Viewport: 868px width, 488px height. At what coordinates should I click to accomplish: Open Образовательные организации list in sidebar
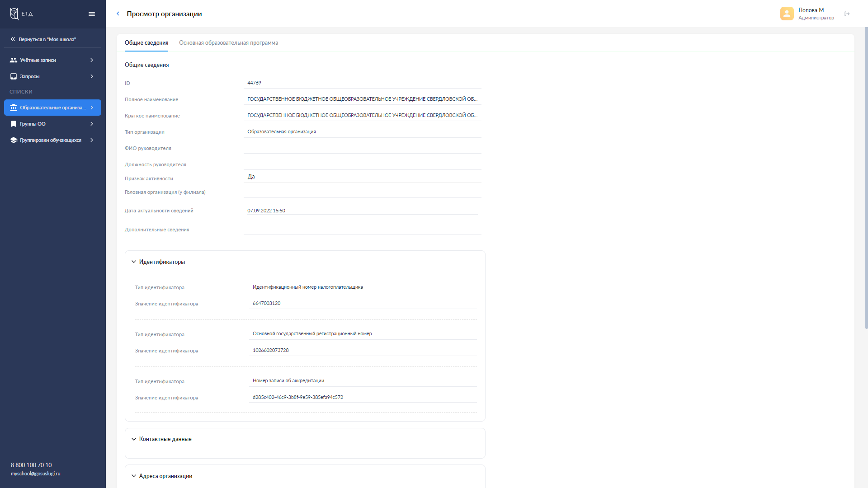[52, 108]
